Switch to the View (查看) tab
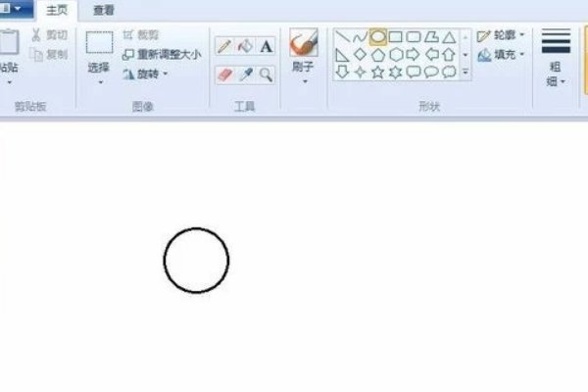 tap(104, 11)
